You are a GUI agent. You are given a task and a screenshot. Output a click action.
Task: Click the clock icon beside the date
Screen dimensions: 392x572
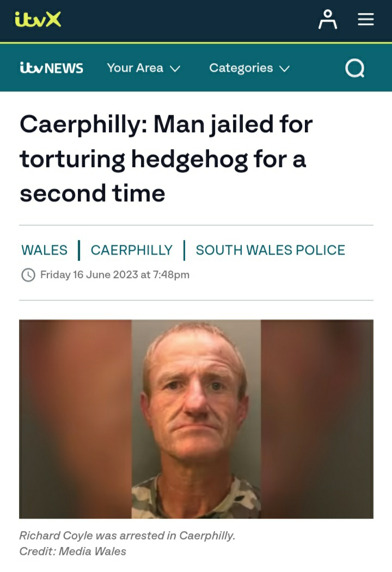click(28, 275)
